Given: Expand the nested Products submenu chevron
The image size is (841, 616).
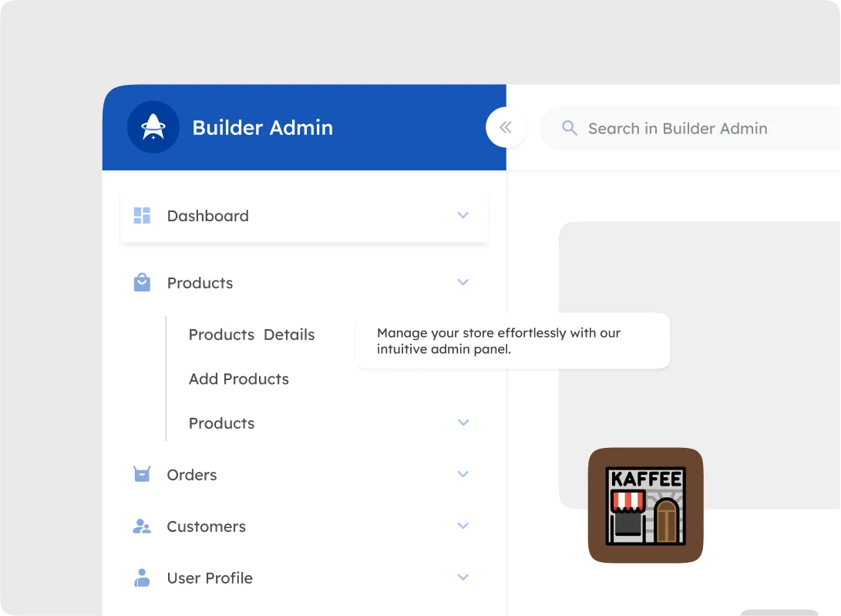Looking at the screenshot, I should 463,422.
